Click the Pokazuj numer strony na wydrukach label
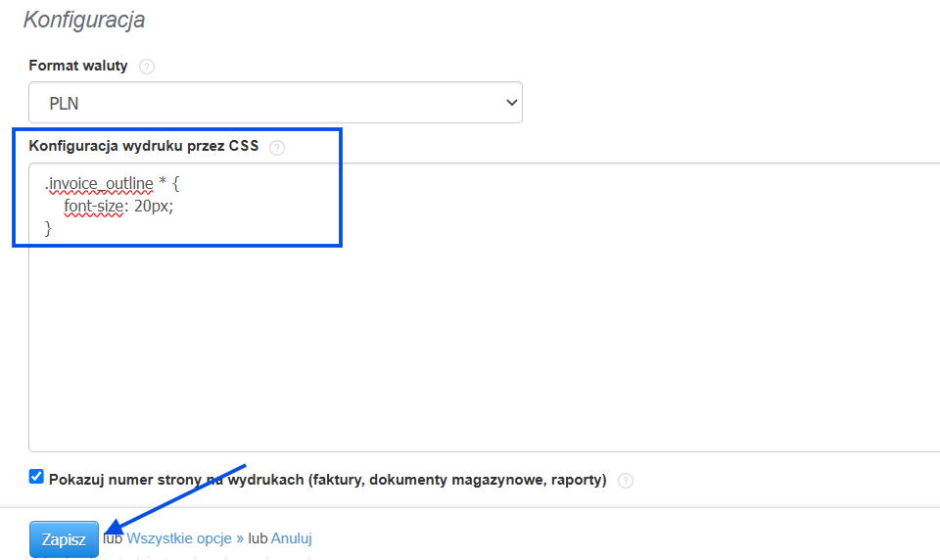This screenshot has width=940, height=560. coord(327,480)
